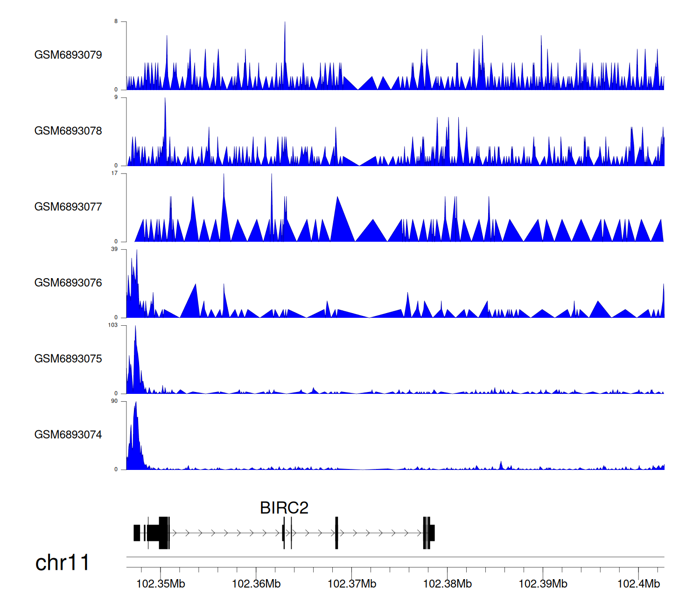Click the BIRC2 gene name label
The image size is (700, 616).
(x=284, y=508)
